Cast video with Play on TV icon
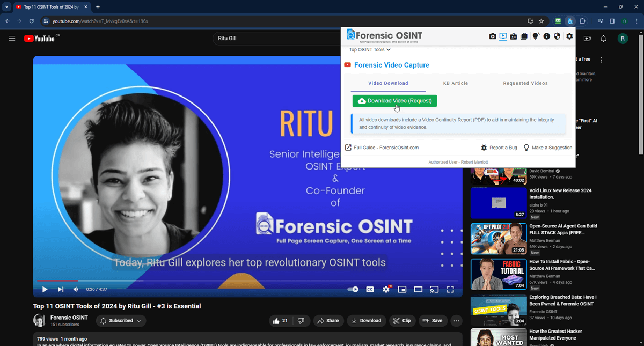644x346 pixels. coord(435,289)
